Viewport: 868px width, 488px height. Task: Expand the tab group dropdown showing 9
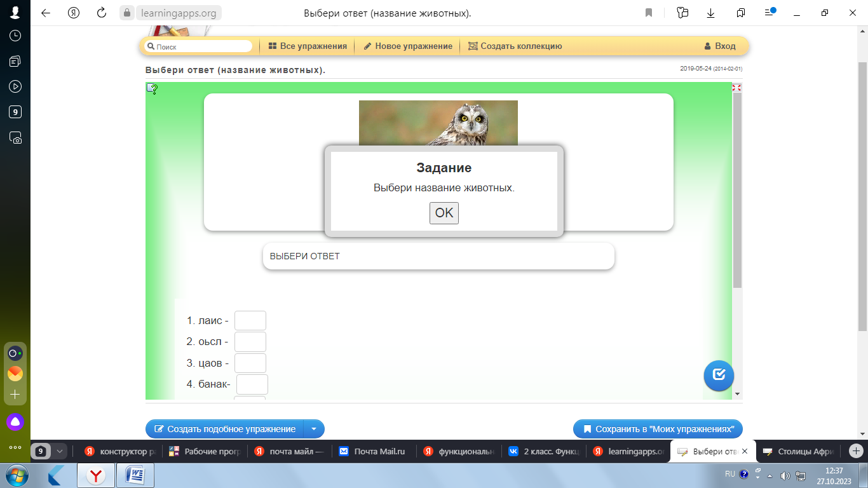[60, 451]
